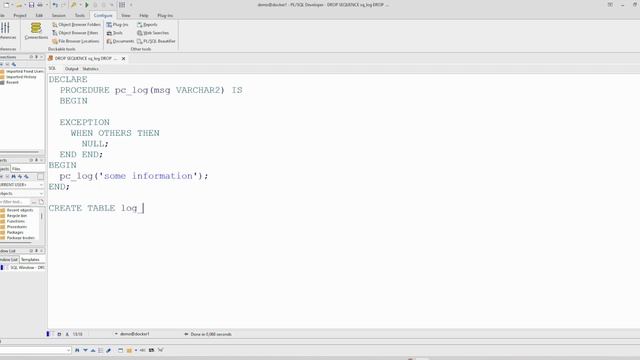
Task: Switch to the Templates tab
Action: coord(30,260)
